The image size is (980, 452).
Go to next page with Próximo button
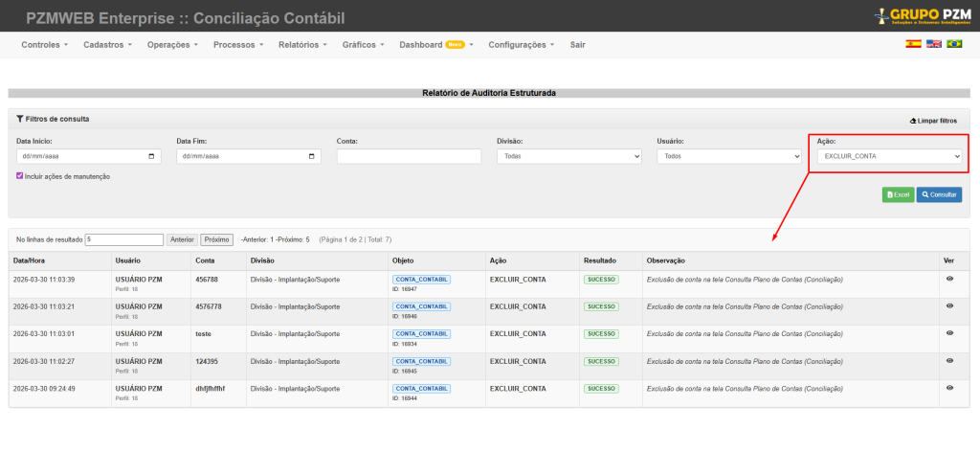click(216, 239)
